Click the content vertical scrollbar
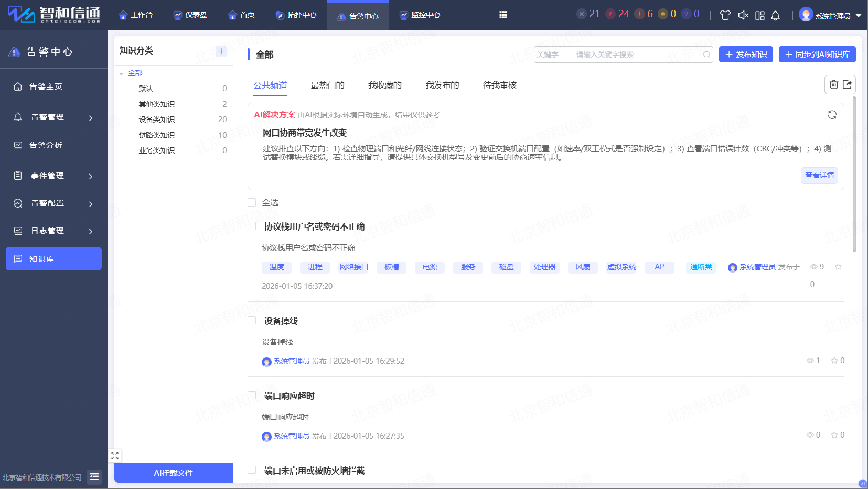The height and width of the screenshot is (489, 868). (x=854, y=174)
